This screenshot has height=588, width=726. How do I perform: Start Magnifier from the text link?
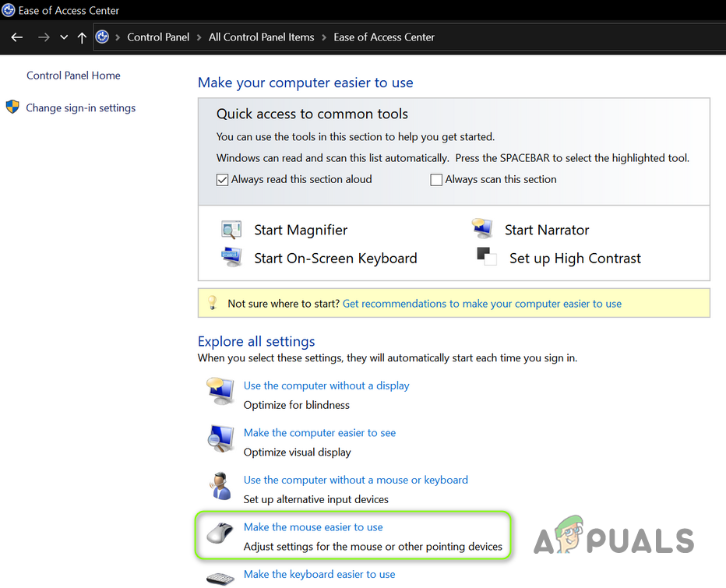(x=301, y=230)
